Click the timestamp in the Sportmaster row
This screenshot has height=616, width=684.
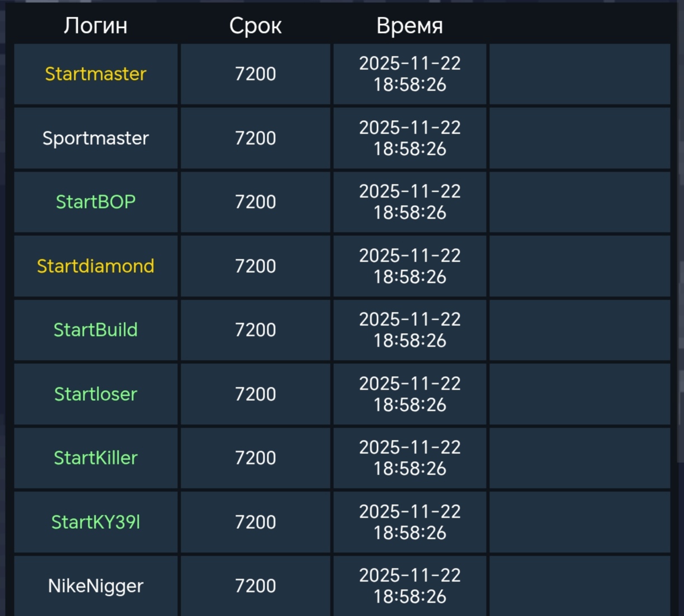(409, 138)
